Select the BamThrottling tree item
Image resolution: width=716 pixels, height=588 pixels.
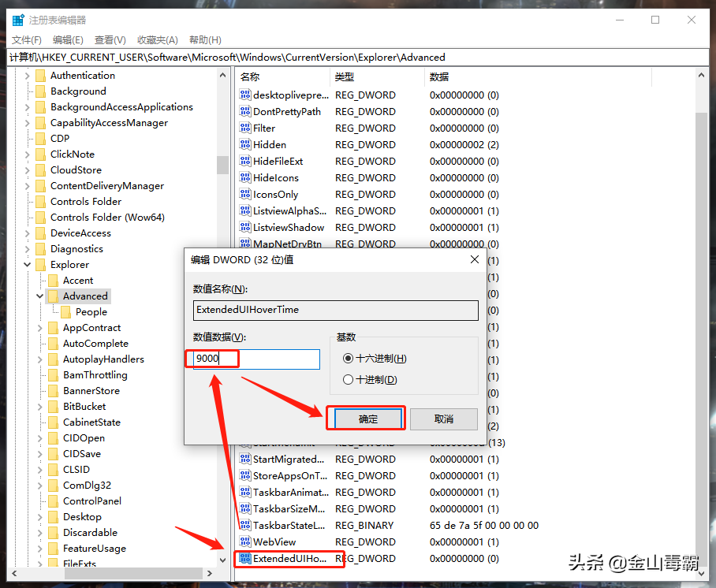(95, 375)
